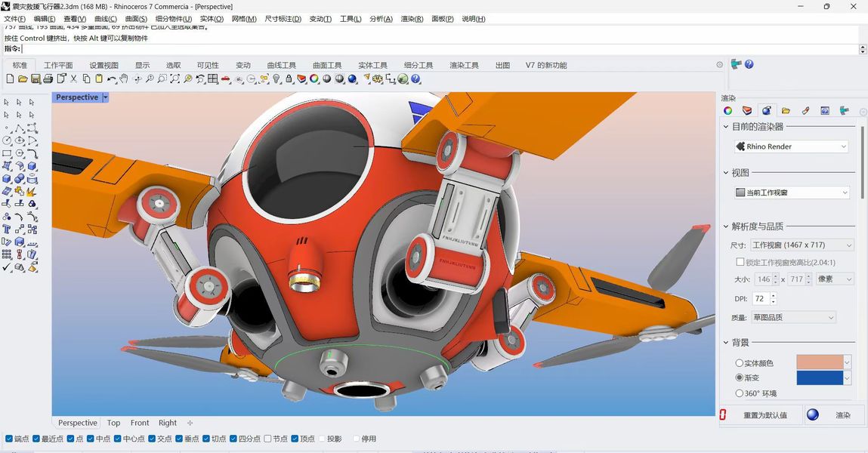
Task: Click the Save file icon in toolbar
Action: pyautogui.click(x=36, y=79)
